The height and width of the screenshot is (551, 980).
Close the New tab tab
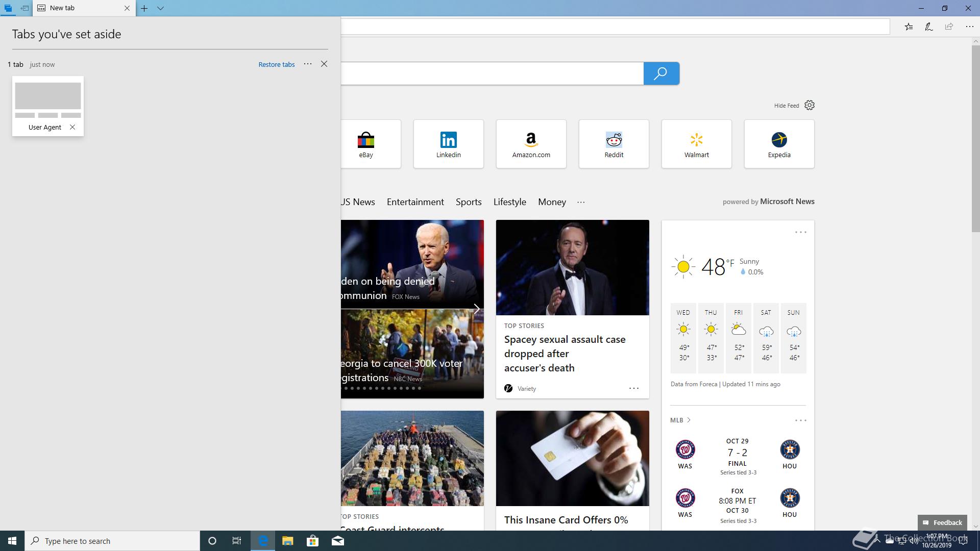(127, 8)
